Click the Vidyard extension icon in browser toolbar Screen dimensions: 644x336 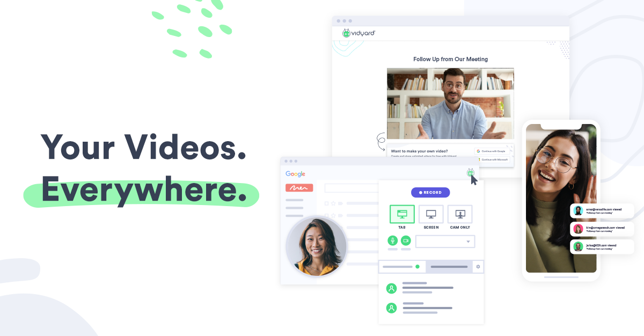click(x=471, y=173)
